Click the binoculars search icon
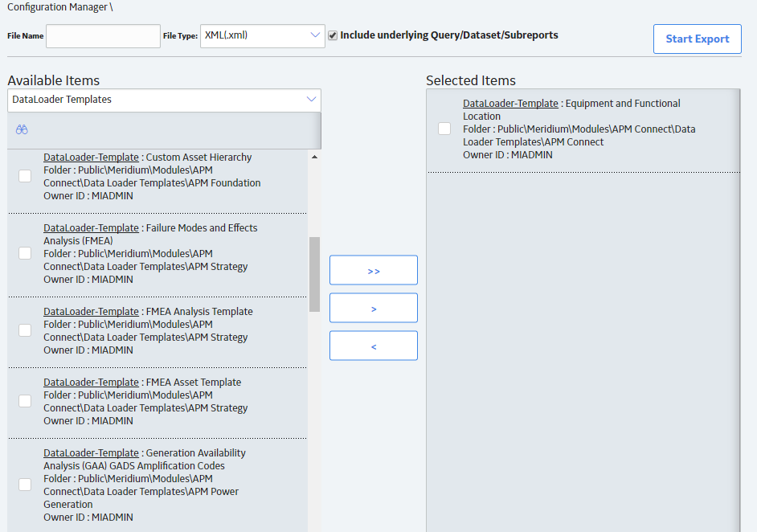757x532 pixels. tap(22, 129)
